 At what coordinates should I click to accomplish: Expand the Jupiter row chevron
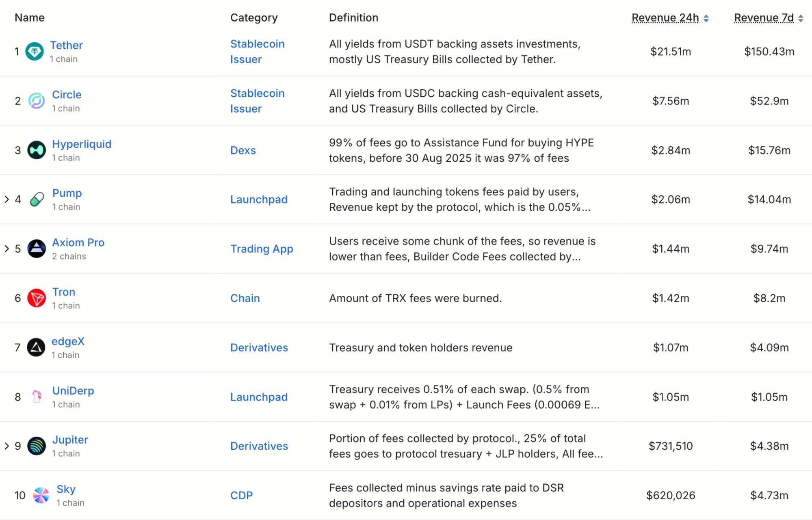(6, 446)
